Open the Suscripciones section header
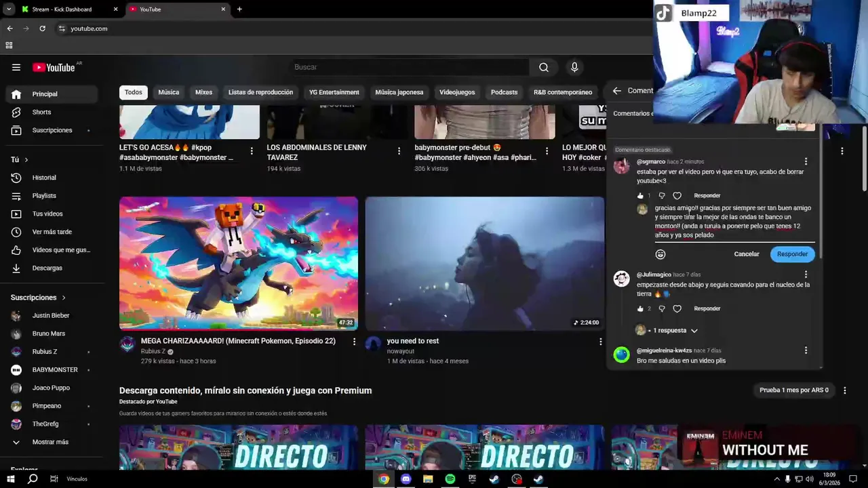868x488 pixels. pyautogui.click(x=38, y=298)
